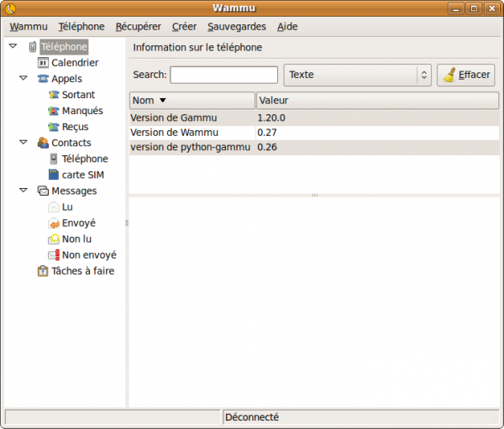Viewport: 504px width, 429px height.
Task: Collapse the Contacts tree branch
Action: (24, 142)
